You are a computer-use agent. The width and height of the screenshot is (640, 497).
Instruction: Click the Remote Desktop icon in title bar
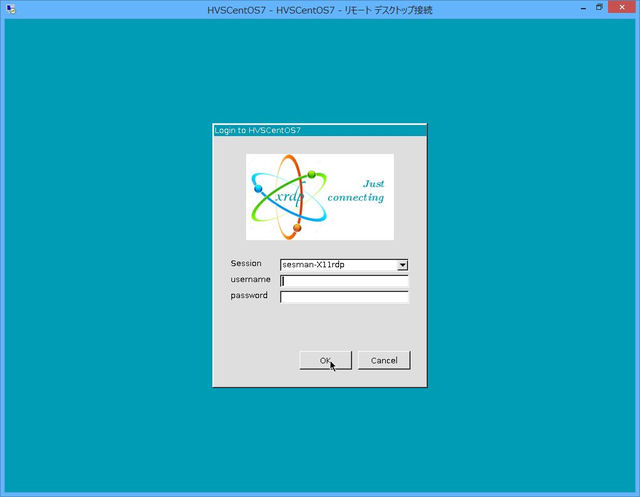click(x=11, y=9)
